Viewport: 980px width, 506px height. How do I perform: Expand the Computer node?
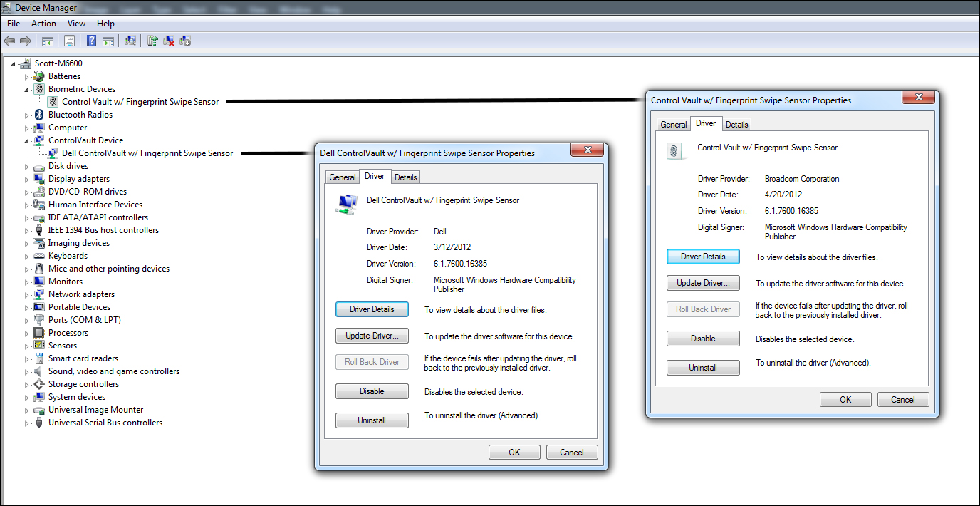coord(27,128)
